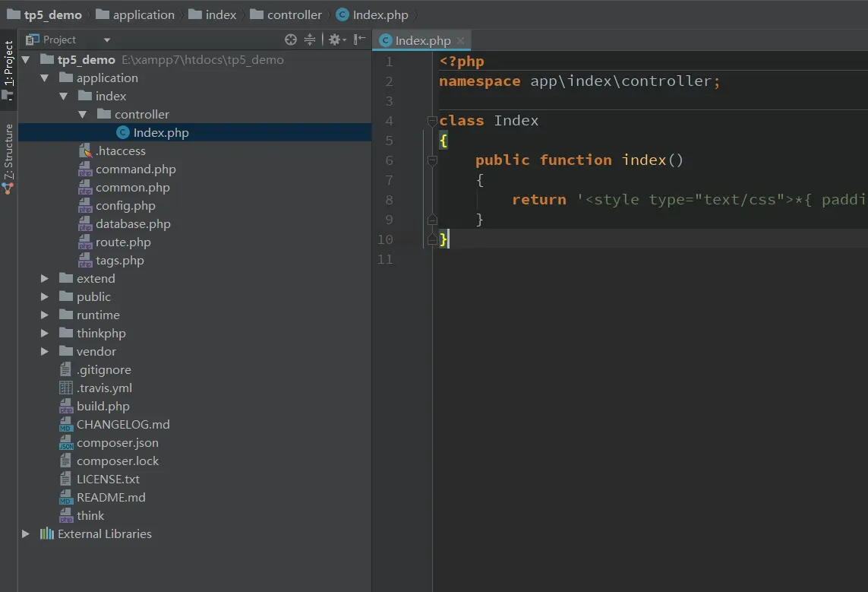The width and height of the screenshot is (868, 592).
Task: Collapse the application folder in the tree
Action: (45, 78)
